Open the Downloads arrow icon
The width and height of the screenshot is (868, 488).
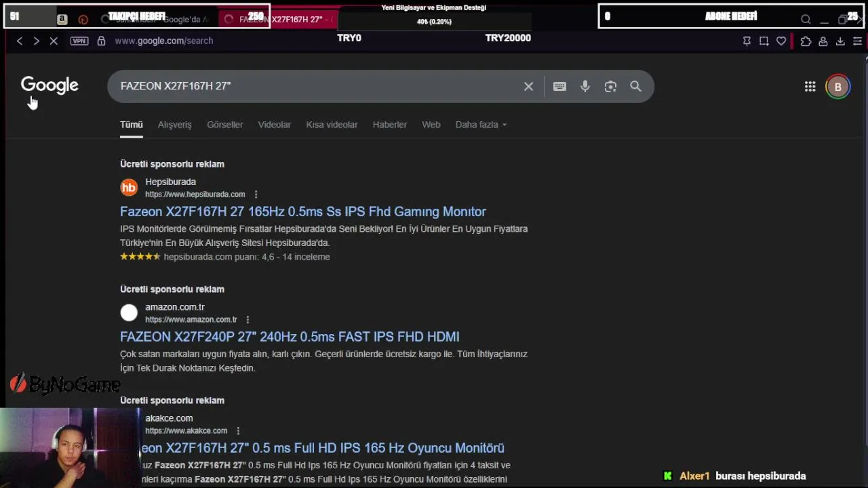[840, 41]
